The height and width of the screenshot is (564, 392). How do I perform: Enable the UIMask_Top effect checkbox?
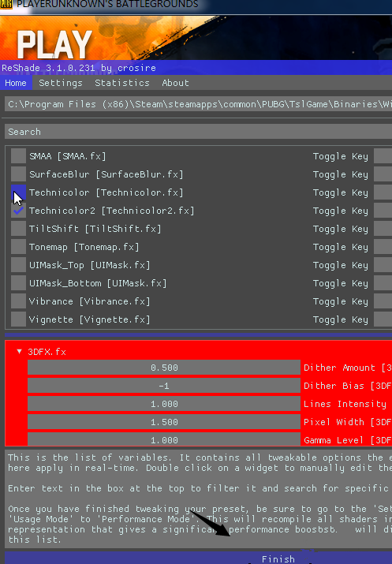pyautogui.click(x=18, y=265)
